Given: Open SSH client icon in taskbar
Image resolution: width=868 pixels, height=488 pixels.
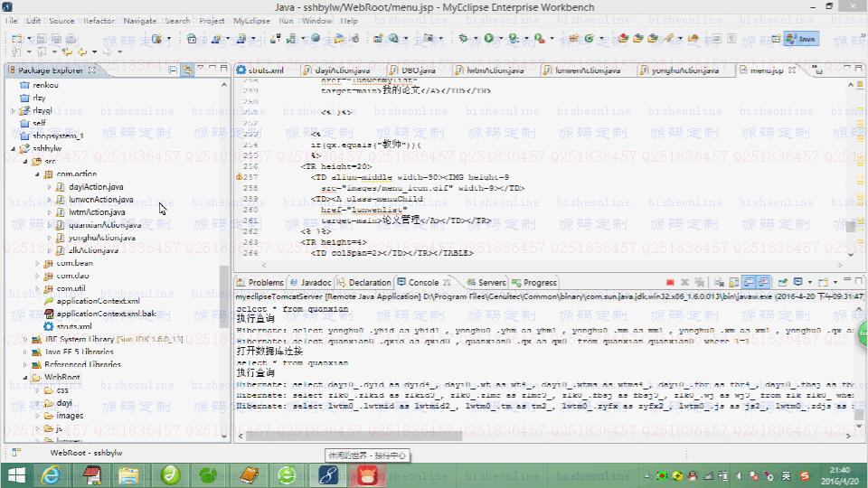Looking at the screenshot, I should (x=327, y=475).
